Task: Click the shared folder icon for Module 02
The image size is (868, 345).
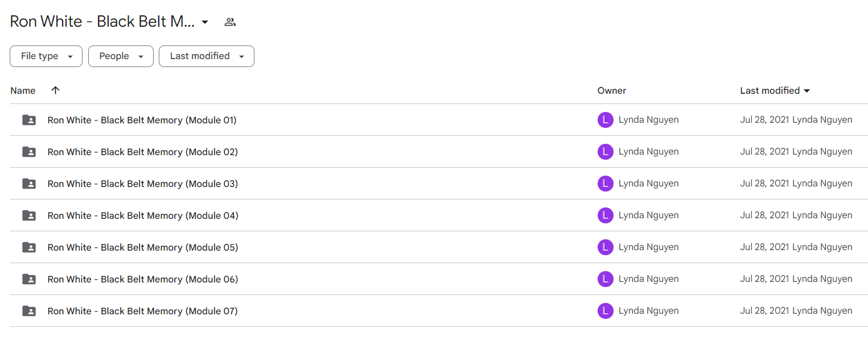Action: pos(29,152)
